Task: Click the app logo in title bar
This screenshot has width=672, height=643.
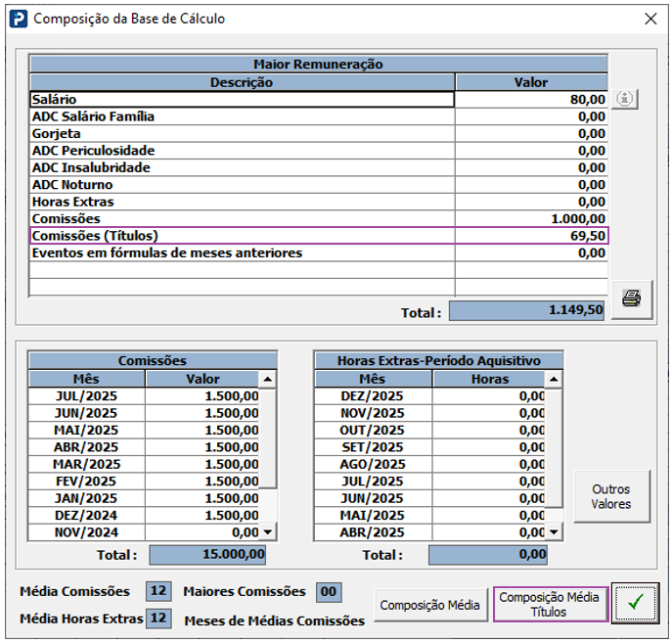Action: [19, 19]
